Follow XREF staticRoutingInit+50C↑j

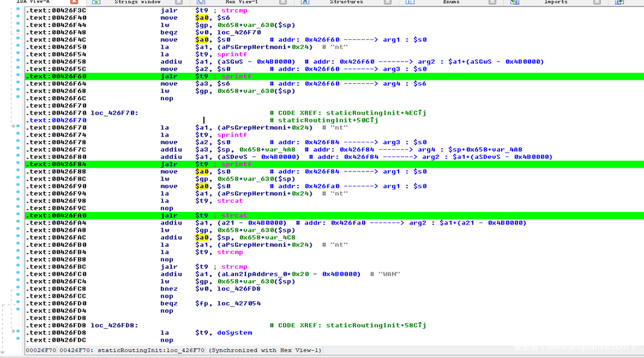328,120
